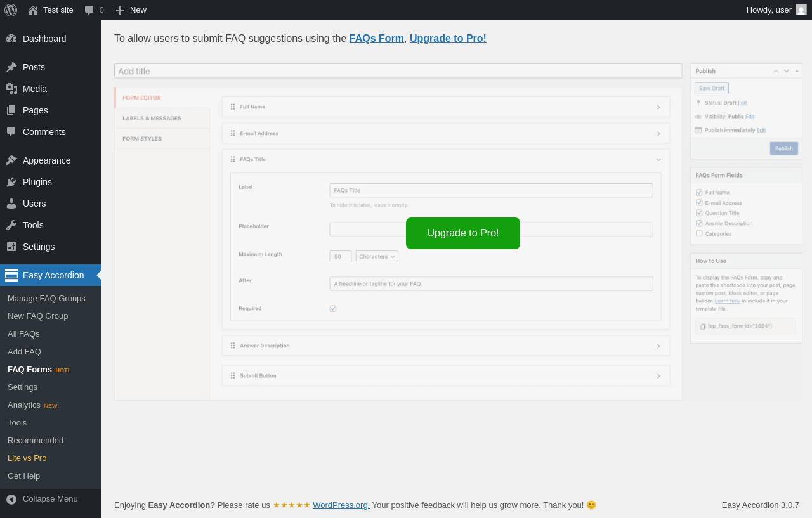
Task: Open the WordPress.org rating link
Action: click(341, 505)
